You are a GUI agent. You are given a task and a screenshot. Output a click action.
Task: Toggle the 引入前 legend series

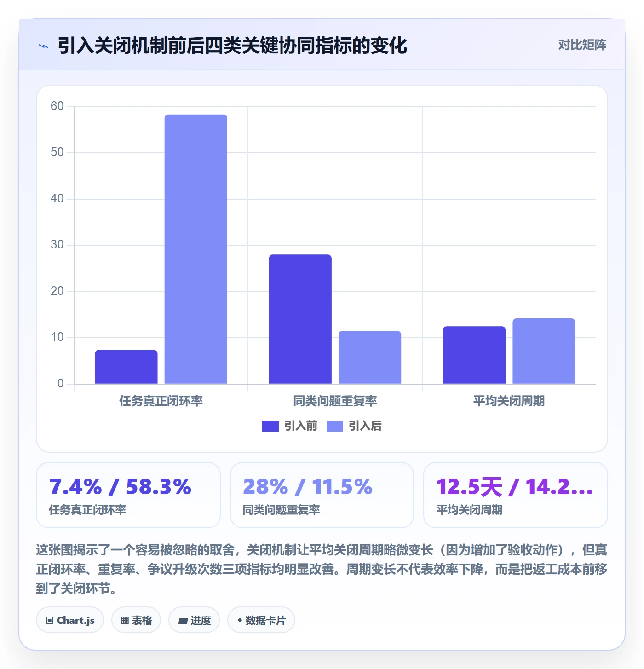(x=290, y=426)
